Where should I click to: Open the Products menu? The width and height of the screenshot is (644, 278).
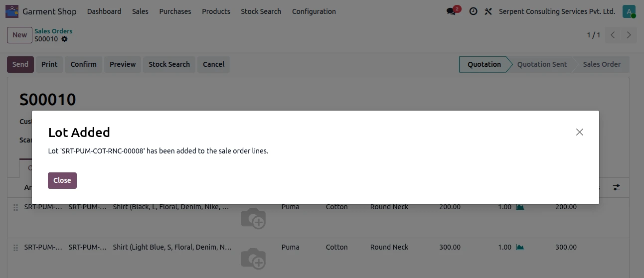tap(216, 11)
